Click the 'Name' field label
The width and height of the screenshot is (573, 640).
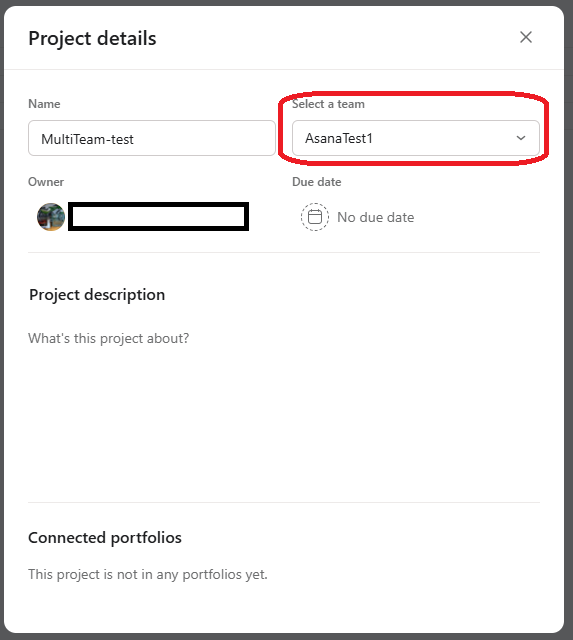tap(44, 104)
